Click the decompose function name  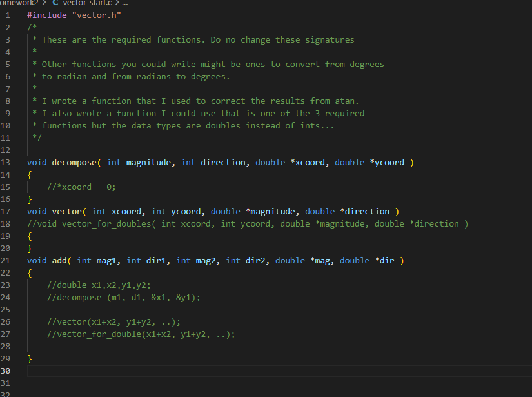[x=74, y=162]
